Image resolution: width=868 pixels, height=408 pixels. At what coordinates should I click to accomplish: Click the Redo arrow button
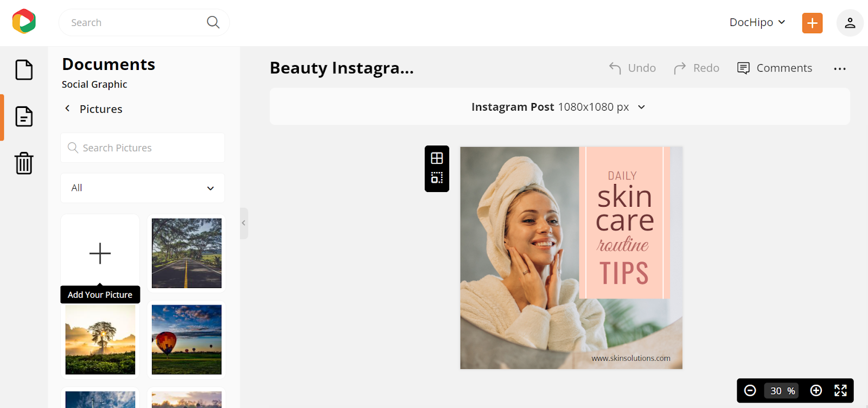pyautogui.click(x=697, y=68)
